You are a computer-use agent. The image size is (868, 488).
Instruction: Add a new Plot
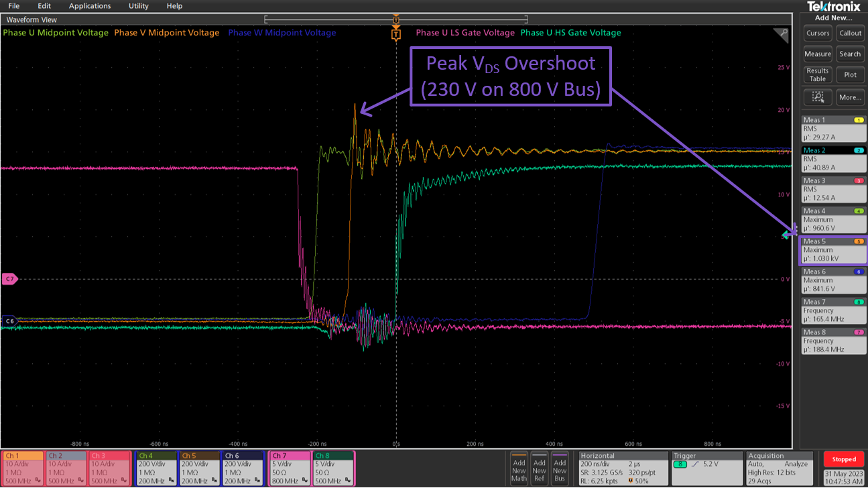[850, 74]
